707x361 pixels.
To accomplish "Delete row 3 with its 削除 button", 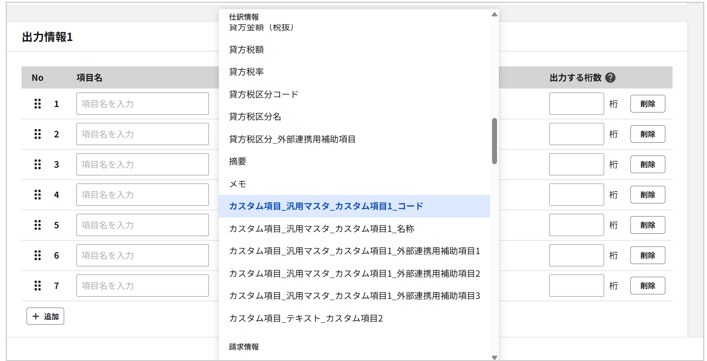I will click(647, 164).
